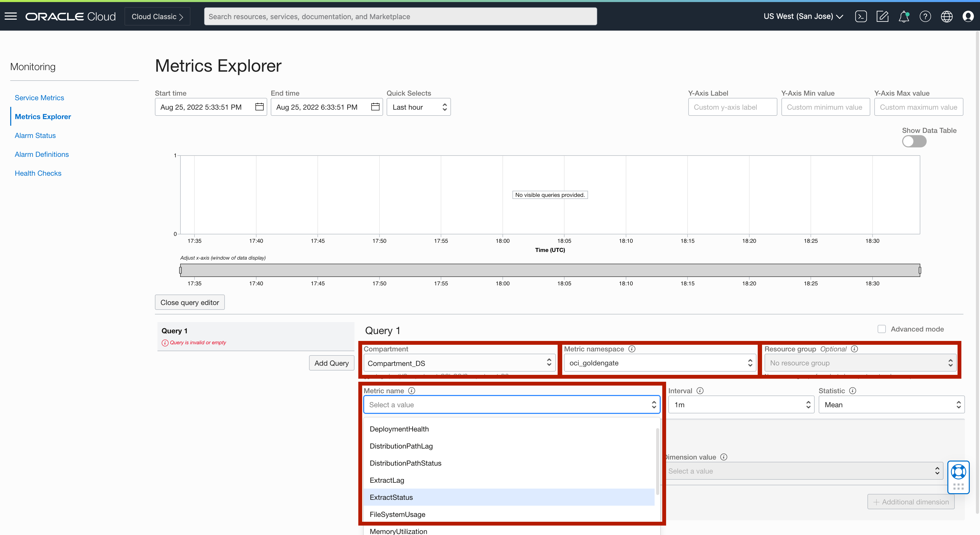Expand the Quick Selects Last hour dropdown
Viewport: 980px width, 535px height.
pos(419,107)
